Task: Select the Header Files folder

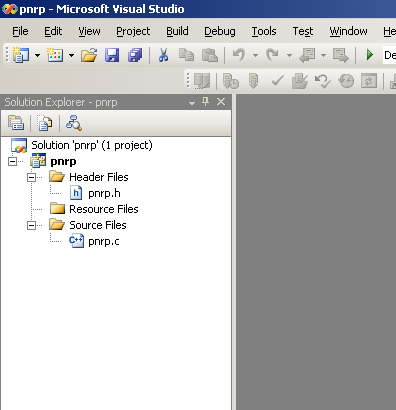Action: pyautogui.click(x=99, y=177)
